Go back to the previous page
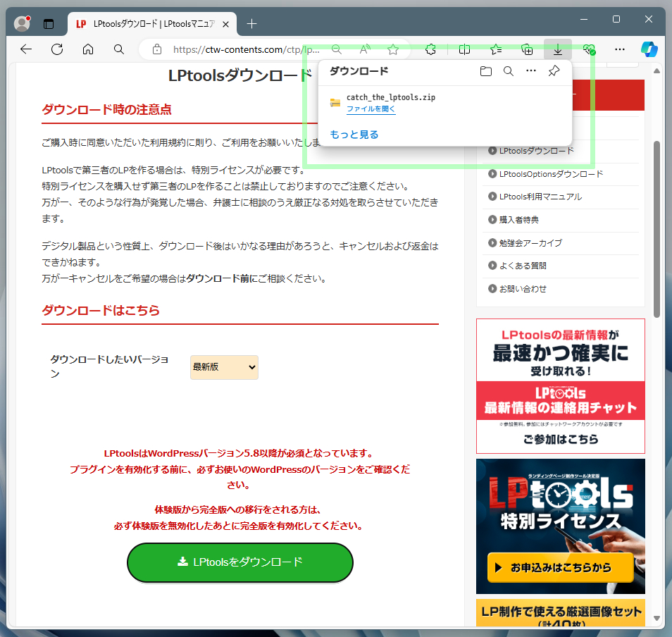 (x=26, y=49)
